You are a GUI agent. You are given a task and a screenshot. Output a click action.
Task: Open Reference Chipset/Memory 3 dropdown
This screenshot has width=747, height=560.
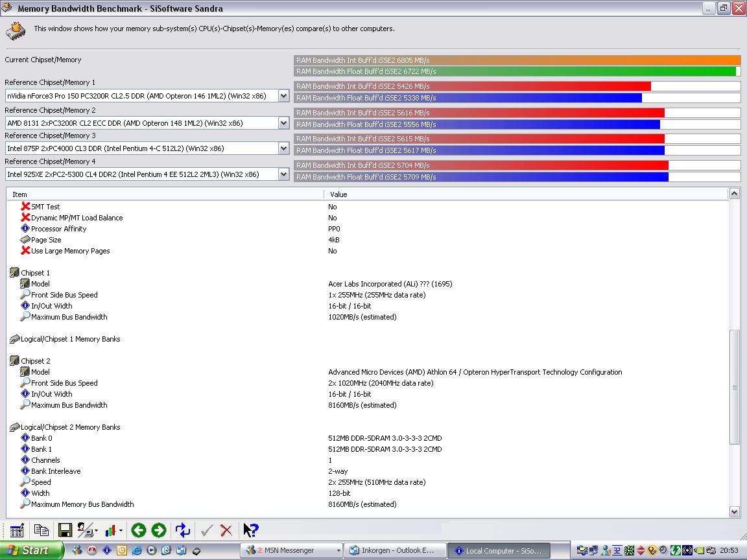283,148
